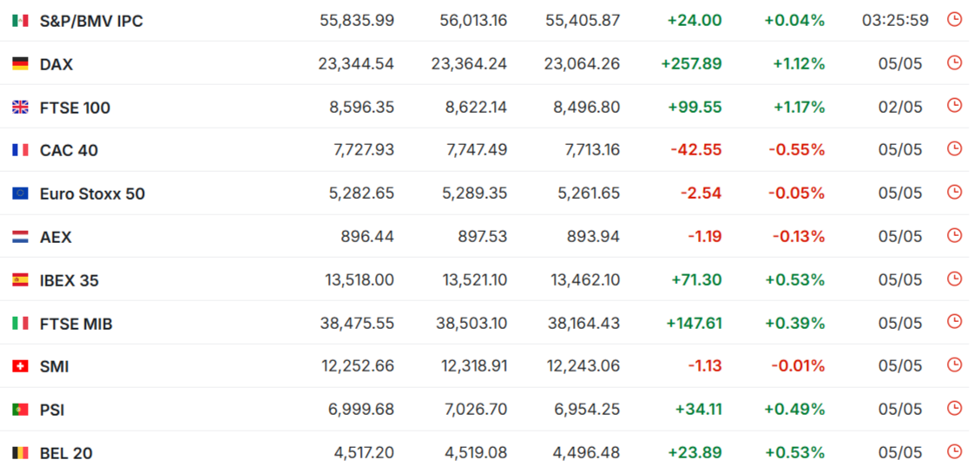Click the clock icon in the AEX row
The width and height of the screenshot is (980, 467).
(954, 235)
